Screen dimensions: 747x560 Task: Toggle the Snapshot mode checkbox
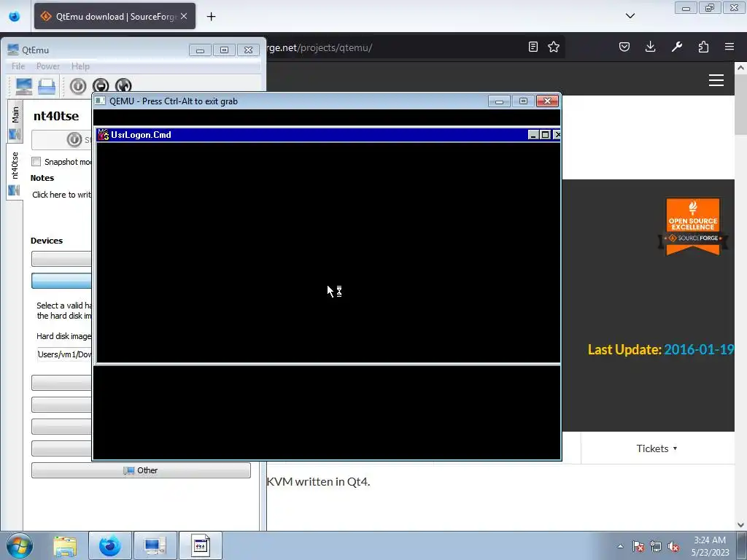coord(36,161)
